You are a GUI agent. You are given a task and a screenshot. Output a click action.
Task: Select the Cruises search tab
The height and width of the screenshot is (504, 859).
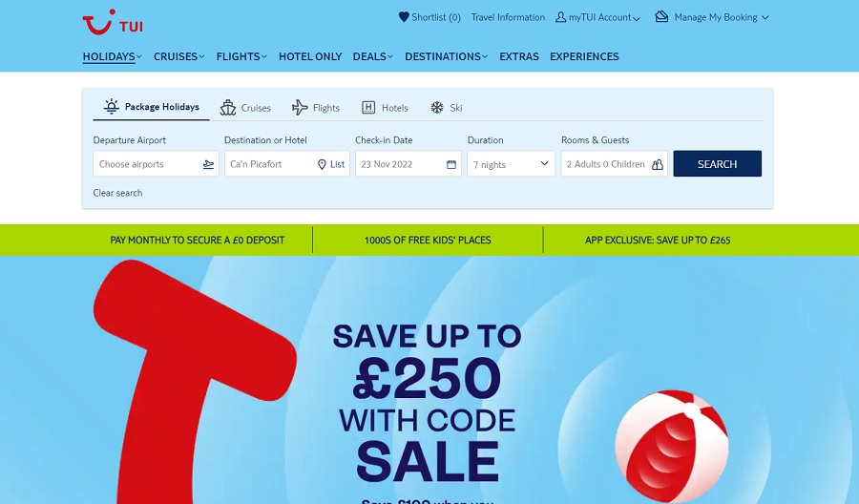[x=245, y=107]
